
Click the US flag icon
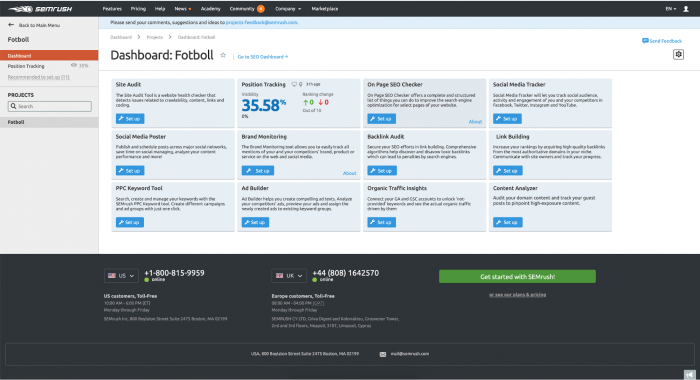pos(112,276)
